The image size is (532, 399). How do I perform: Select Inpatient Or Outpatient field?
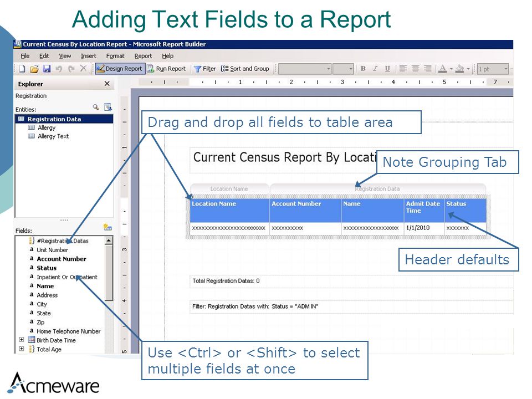click(x=67, y=277)
